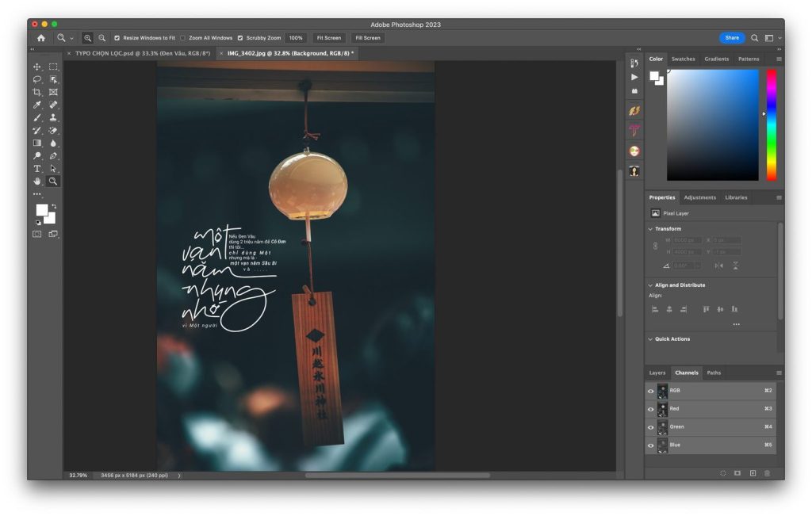Select the Lasso tool
812x516 pixels.
point(36,79)
